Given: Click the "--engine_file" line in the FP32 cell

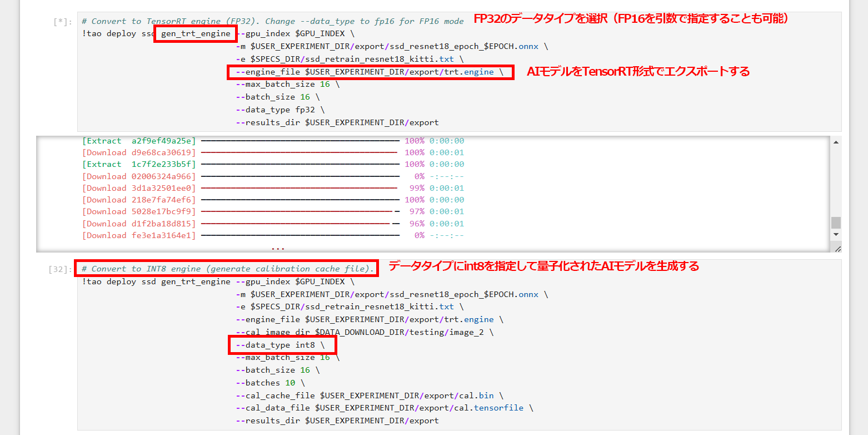Looking at the screenshot, I should click(x=370, y=71).
